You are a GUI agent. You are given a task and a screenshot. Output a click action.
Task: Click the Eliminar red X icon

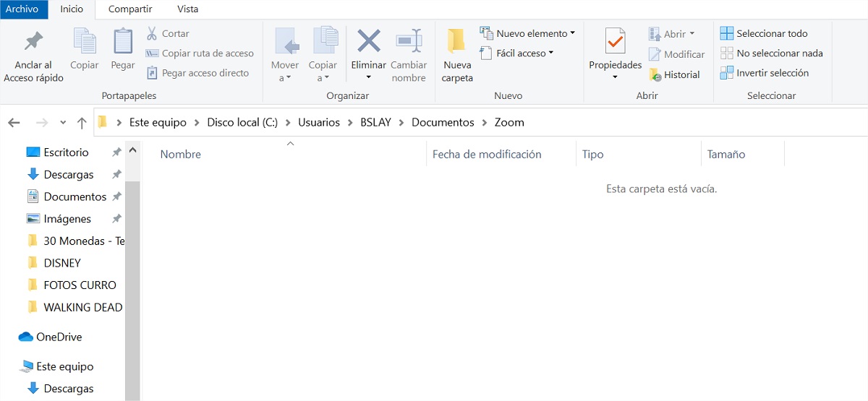[369, 42]
